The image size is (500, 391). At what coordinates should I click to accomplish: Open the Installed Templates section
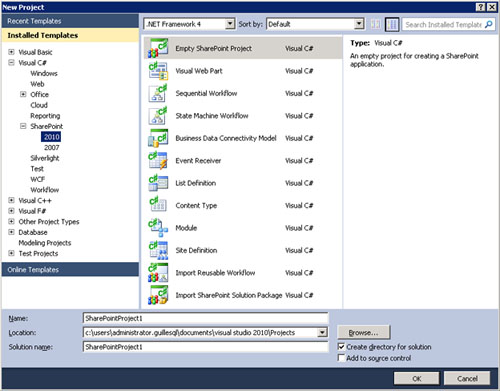pyautogui.click(x=70, y=35)
